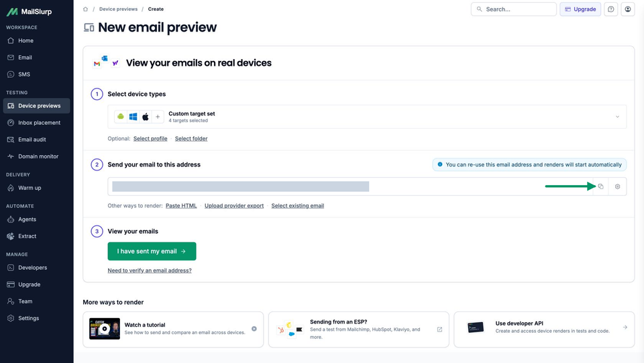Click the Yahoo client icon

(x=115, y=63)
